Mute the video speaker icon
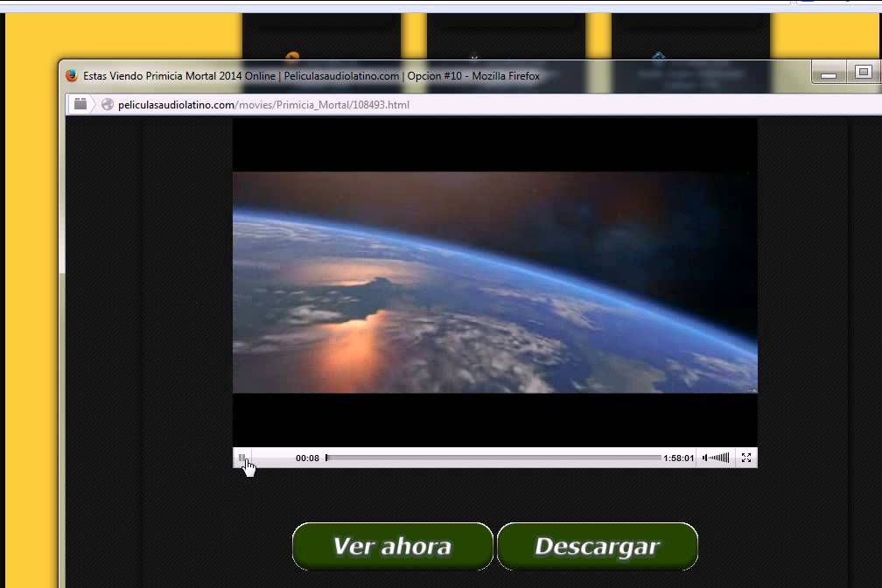This screenshot has width=882, height=588. coord(705,458)
